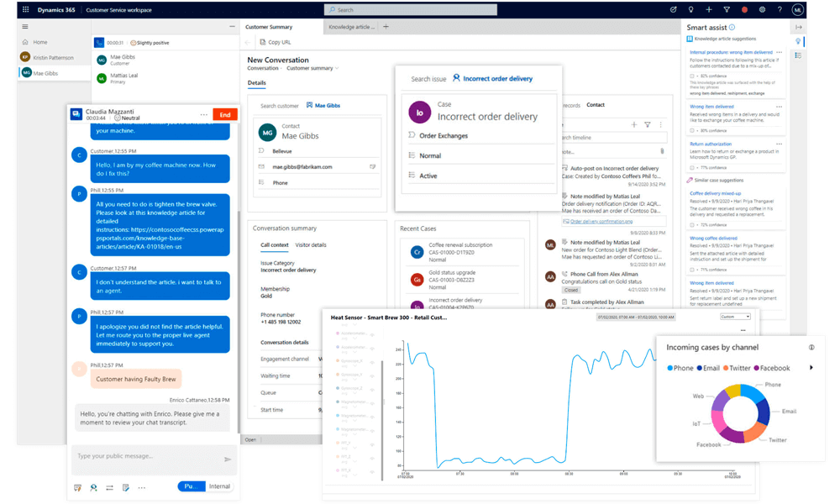Open the help question mark icon
This screenshot has width=840, height=504.
pos(780,9)
